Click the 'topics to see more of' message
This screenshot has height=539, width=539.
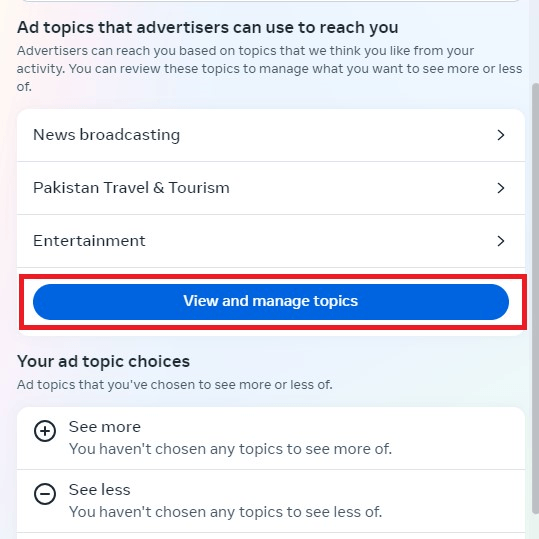(230, 449)
